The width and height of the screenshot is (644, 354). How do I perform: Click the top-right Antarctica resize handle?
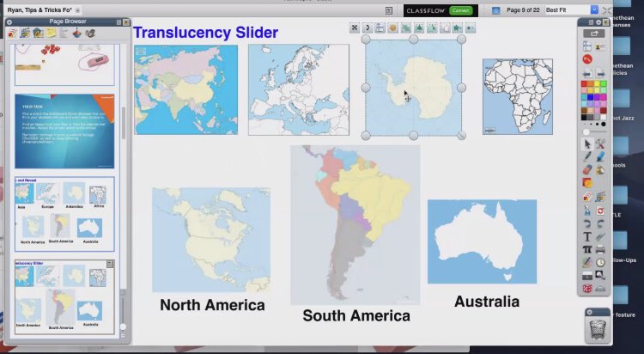pos(461,40)
